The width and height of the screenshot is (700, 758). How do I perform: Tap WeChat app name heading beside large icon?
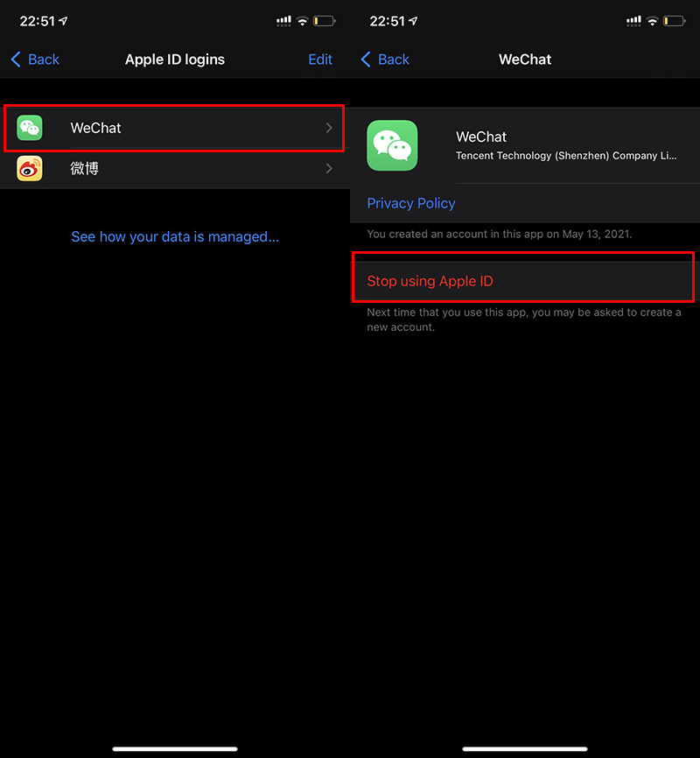coord(481,137)
